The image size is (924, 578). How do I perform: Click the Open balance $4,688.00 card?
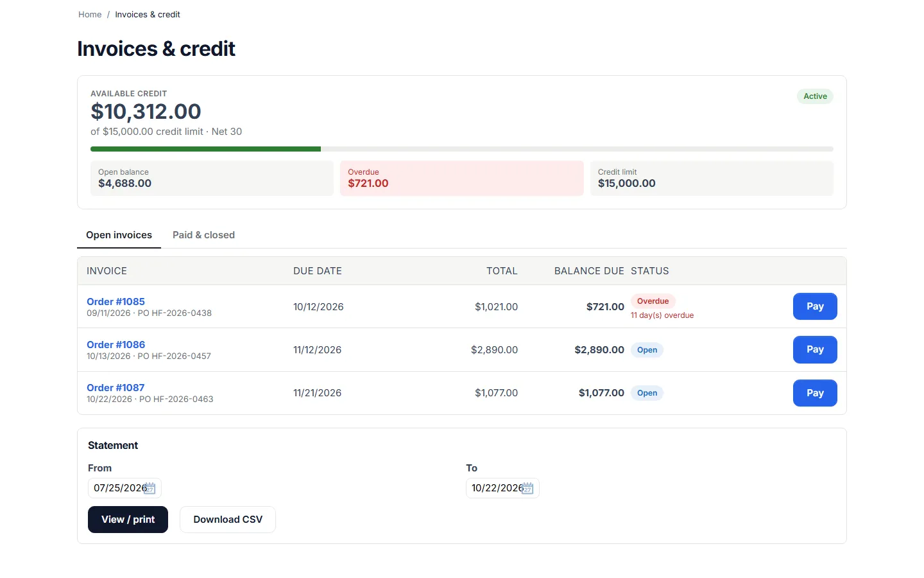point(212,178)
